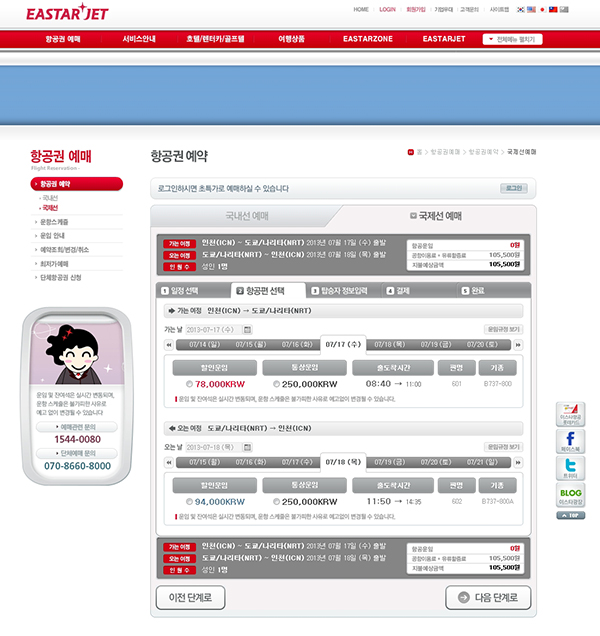Open the EASTARZONE main menu
This screenshot has width=600, height=636.
tap(368, 39)
